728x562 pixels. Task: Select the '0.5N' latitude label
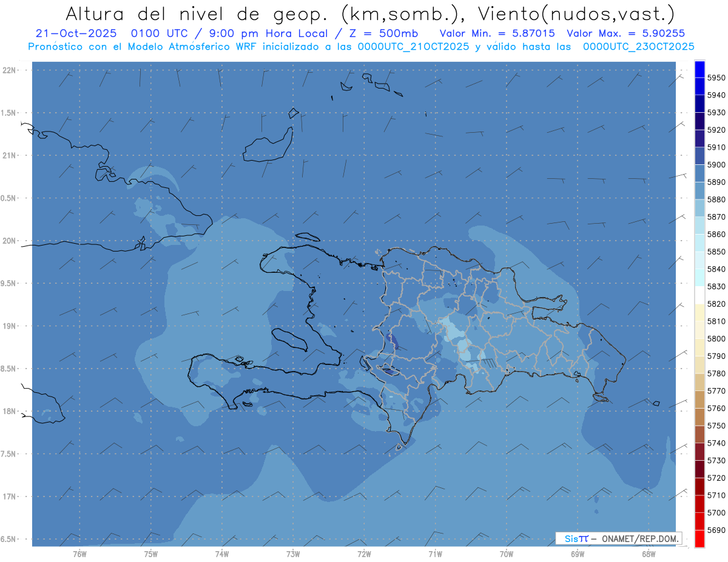(x=8, y=198)
